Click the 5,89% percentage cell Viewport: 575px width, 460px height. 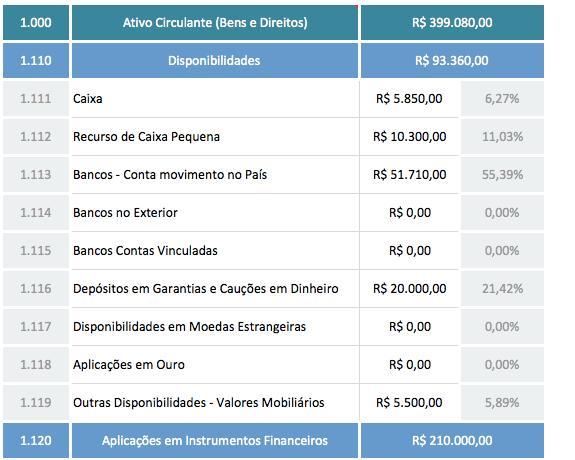tap(502, 403)
